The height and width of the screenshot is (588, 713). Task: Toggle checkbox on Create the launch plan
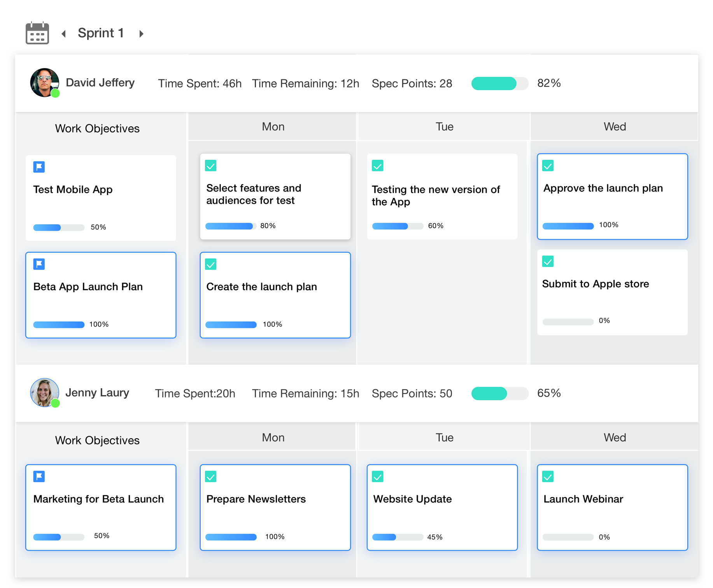[211, 264]
